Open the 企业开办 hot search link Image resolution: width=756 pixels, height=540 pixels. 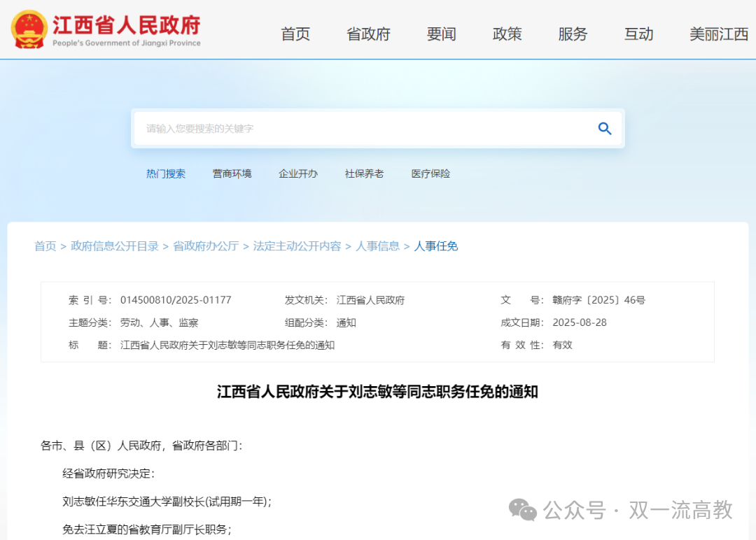tap(299, 173)
